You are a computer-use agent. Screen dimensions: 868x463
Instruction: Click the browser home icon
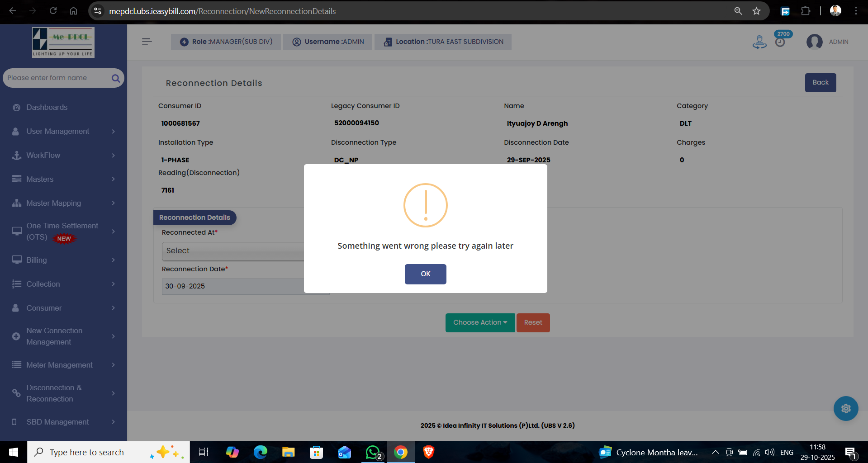[73, 11]
